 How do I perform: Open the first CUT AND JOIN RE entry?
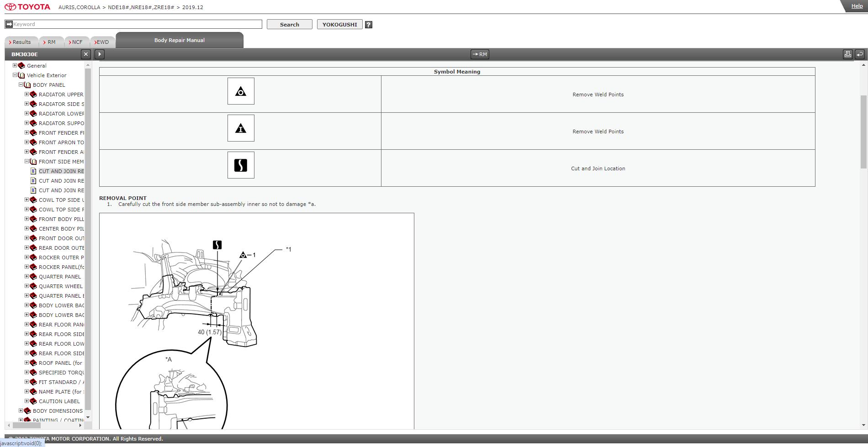click(61, 171)
